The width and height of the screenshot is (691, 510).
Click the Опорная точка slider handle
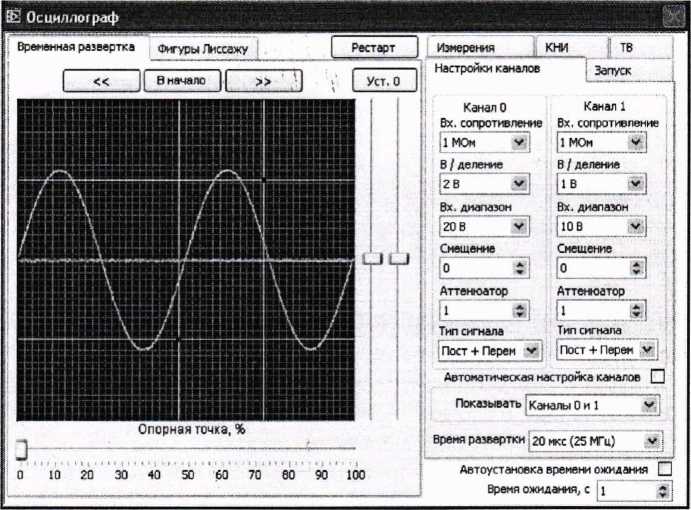pos(21,451)
